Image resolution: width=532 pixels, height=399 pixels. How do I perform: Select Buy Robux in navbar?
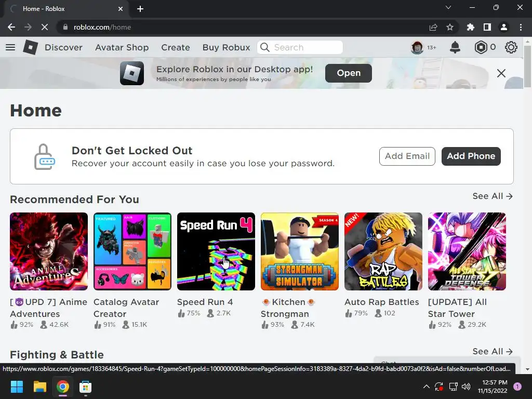coord(227,47)
